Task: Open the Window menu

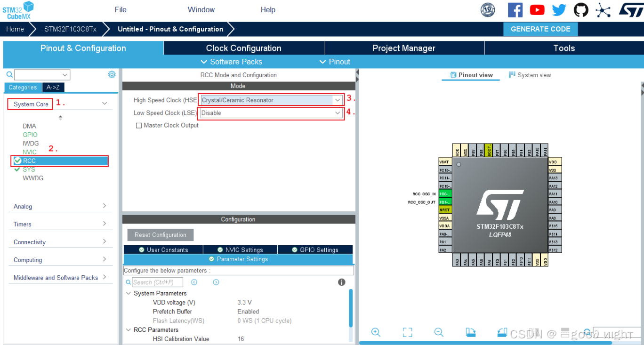Action: pyautogui.click(x=201, y=10)
